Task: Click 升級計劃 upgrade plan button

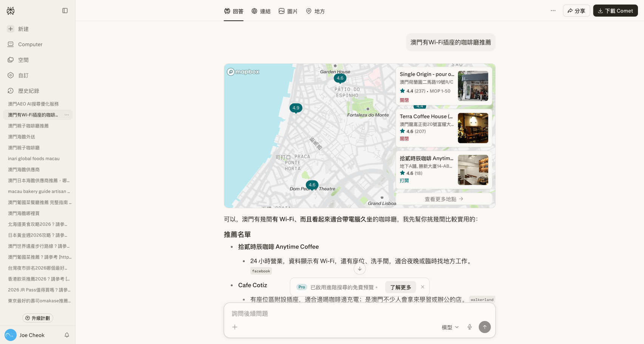Action: pos(38,318)
